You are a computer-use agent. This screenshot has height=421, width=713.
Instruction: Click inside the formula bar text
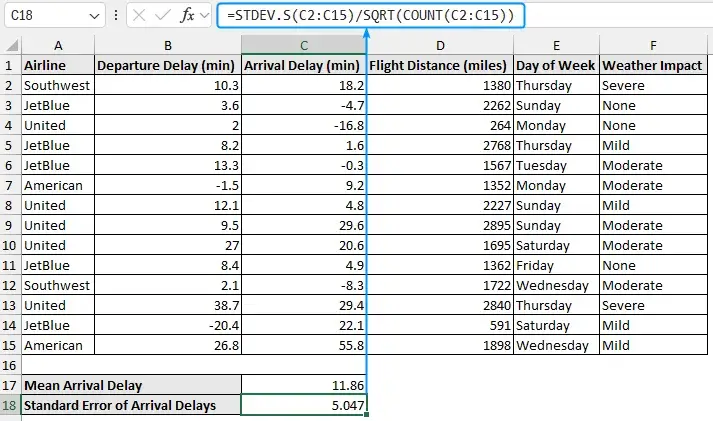(x=371, y=15)
